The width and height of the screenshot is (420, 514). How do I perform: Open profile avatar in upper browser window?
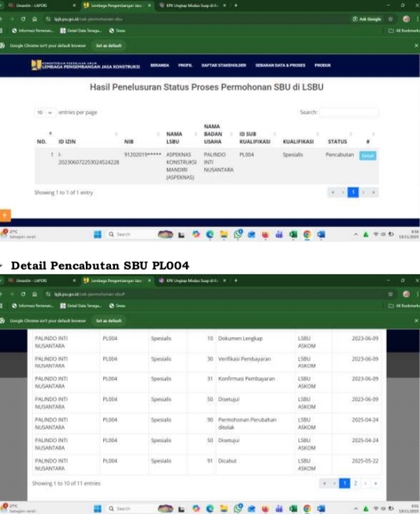pyautogui.click(x=407, y=19)
